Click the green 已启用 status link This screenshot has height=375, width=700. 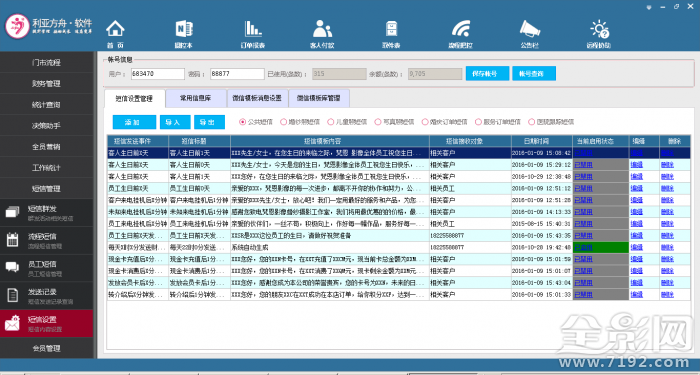(583, 247)
